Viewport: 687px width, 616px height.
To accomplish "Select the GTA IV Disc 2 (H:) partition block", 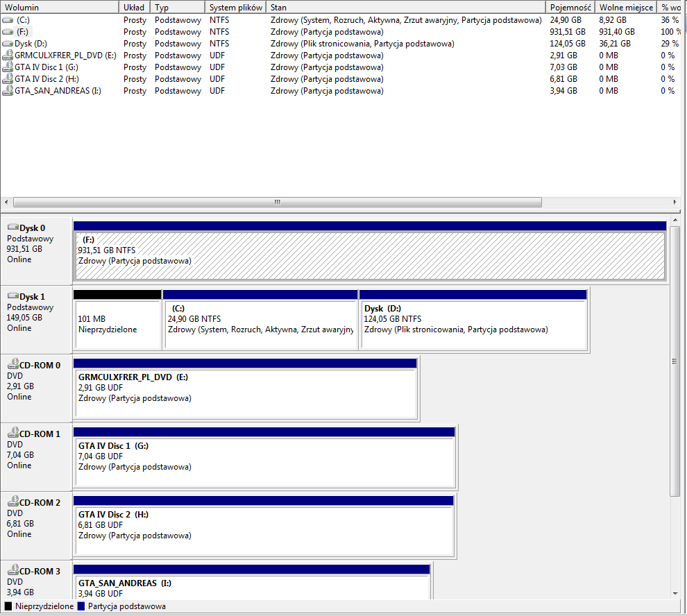I will [263, 526].
